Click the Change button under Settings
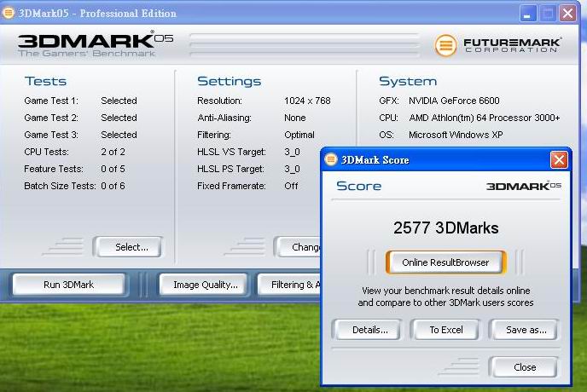Image resolution: width=587 pixels, height=392 pixels. click(x=299, y=247)
